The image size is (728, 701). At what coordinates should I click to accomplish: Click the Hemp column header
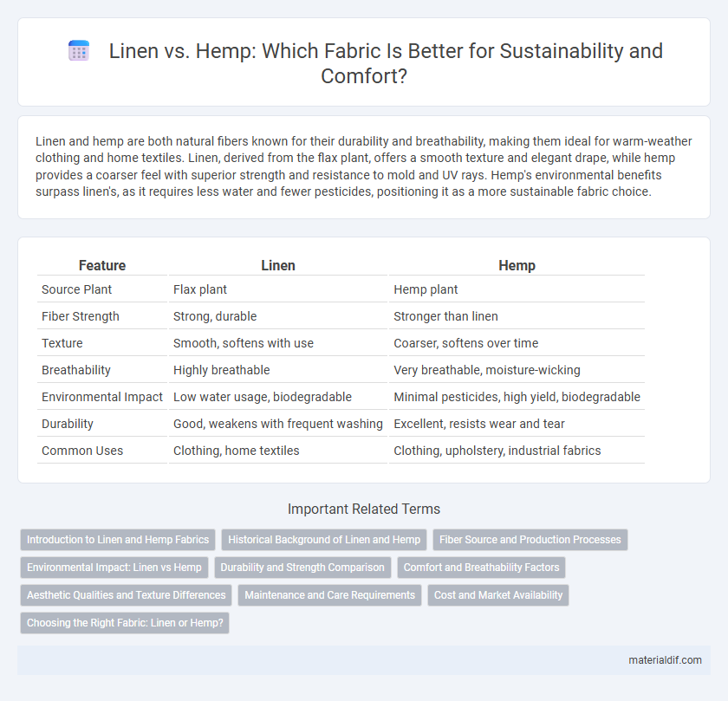[x=517, y=265]
